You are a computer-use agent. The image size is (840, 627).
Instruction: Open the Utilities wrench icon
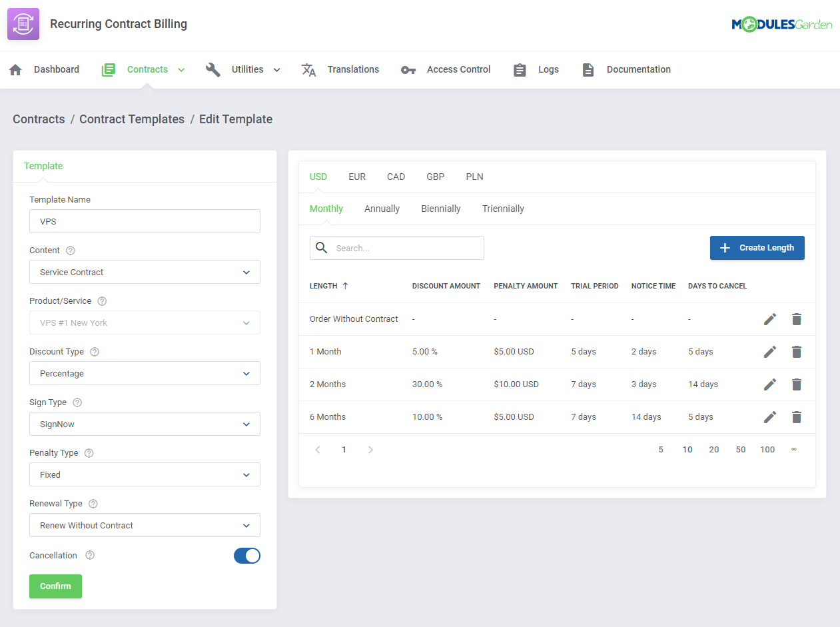tap(213, 69)
